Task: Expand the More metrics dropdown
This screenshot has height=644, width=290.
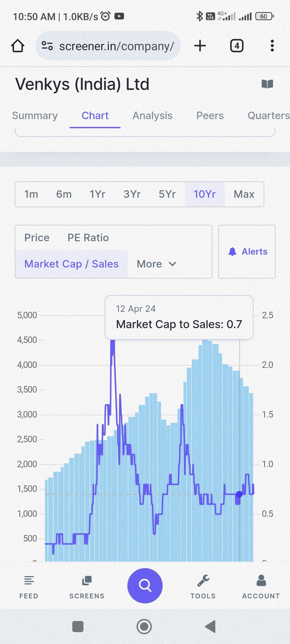Action: pos(156,264)
